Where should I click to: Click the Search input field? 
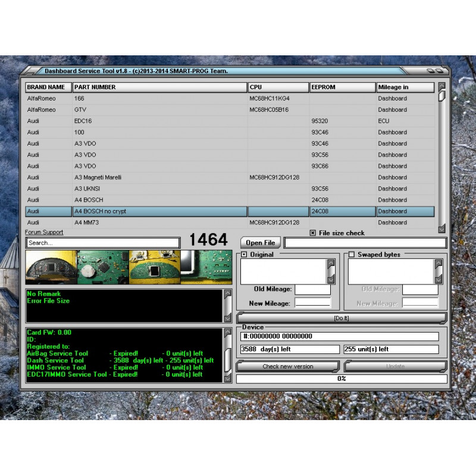[101, 242]
